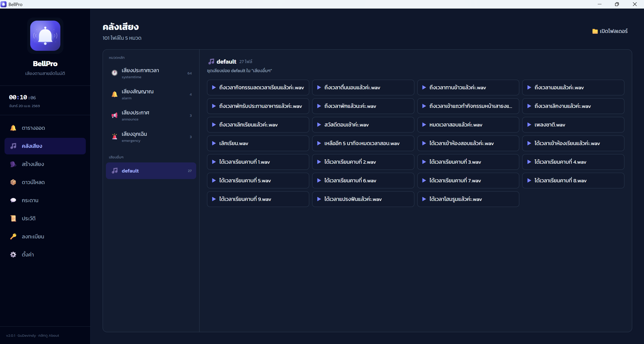Viewport: 644px width, 344px height.
Task: Click เปิดโฟลเดอร์ open folder button
Action: pyautogui.click(x=610, y=31)
